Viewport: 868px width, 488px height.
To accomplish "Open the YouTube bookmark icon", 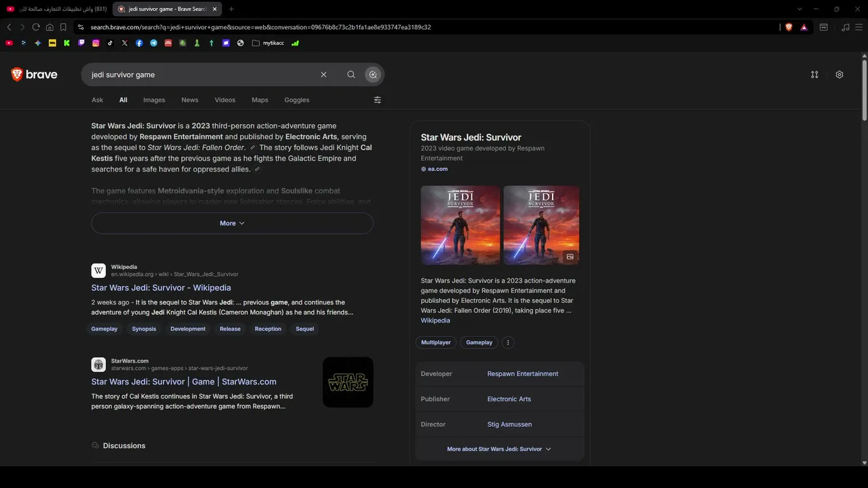I will pos(9,43).
